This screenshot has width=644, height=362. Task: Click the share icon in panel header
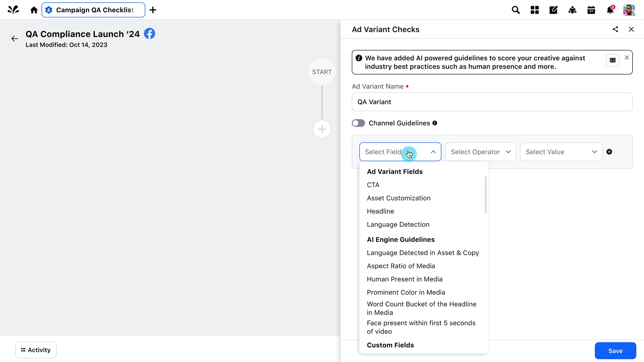click(615, 29)
